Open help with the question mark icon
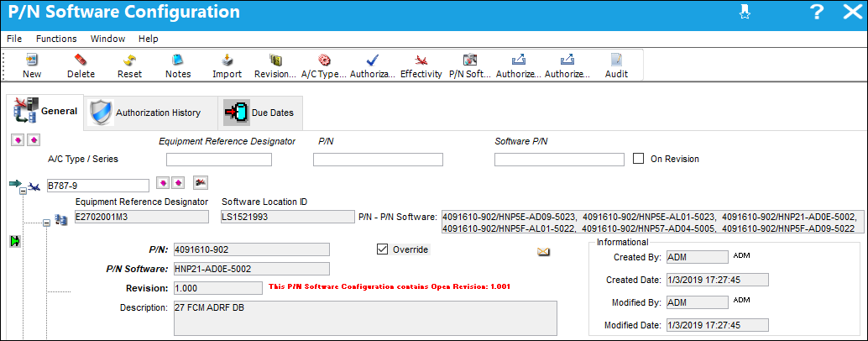868x341 pixels. tap(817, 12)
